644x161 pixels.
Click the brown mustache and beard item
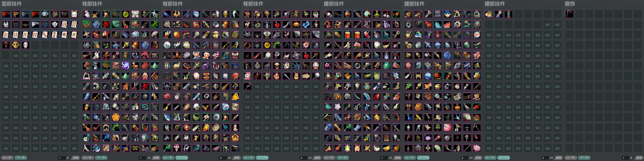6,45
